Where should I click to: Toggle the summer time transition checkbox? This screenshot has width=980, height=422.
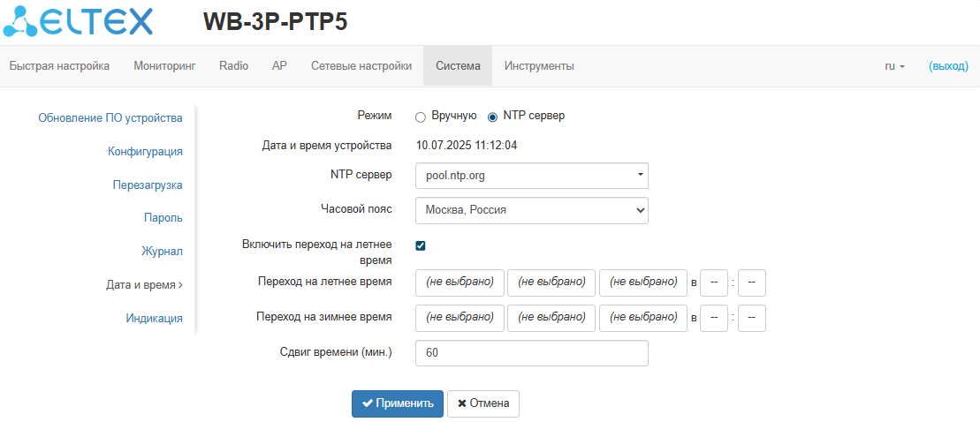pos(421,245)
